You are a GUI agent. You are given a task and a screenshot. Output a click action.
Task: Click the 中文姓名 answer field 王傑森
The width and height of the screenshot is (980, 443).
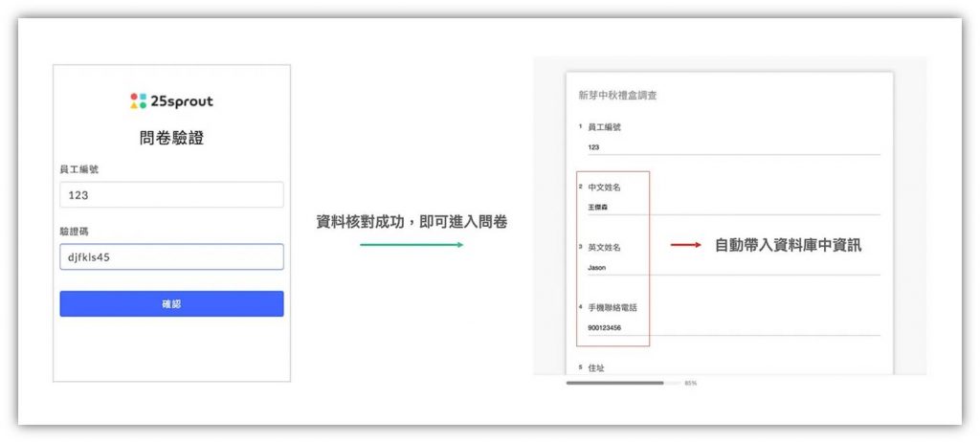click(x=734, y=208)
